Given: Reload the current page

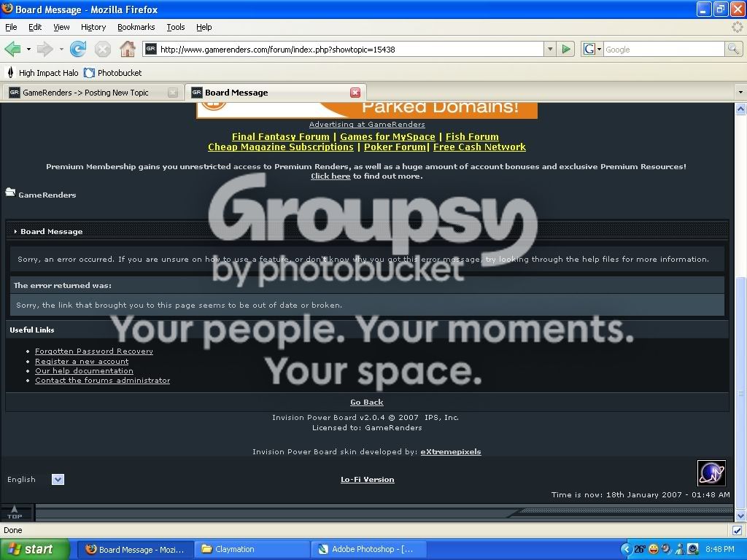Looking at the screenshot, I should pos(77,49).
